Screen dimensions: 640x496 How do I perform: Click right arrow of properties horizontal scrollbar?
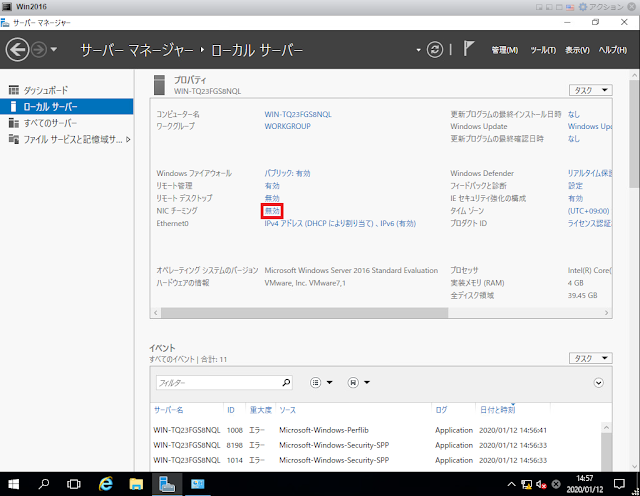point(607,313)
